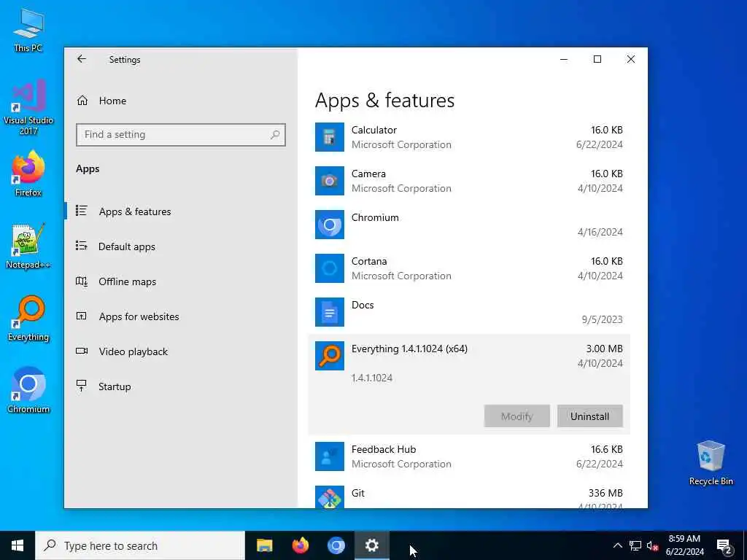Click the Everything 1.4.1.1024 (x64) title text
Image resolution: width=747 pixels, height=560 pixels.
[x=409, y=349]
